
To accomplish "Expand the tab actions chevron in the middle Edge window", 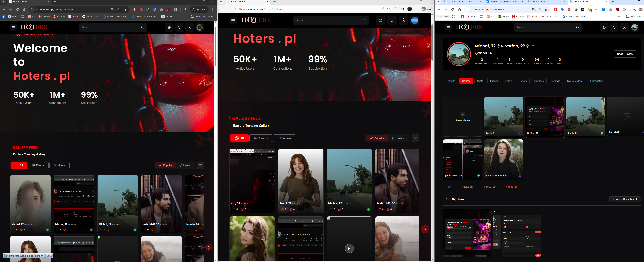I will tap(221, 2).
